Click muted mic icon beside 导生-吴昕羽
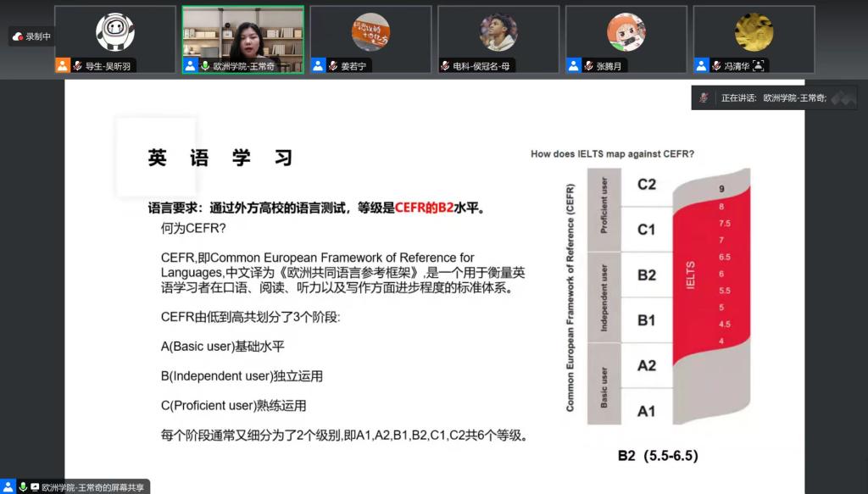This screenshot has height=494, width=868. click(77, 65)
